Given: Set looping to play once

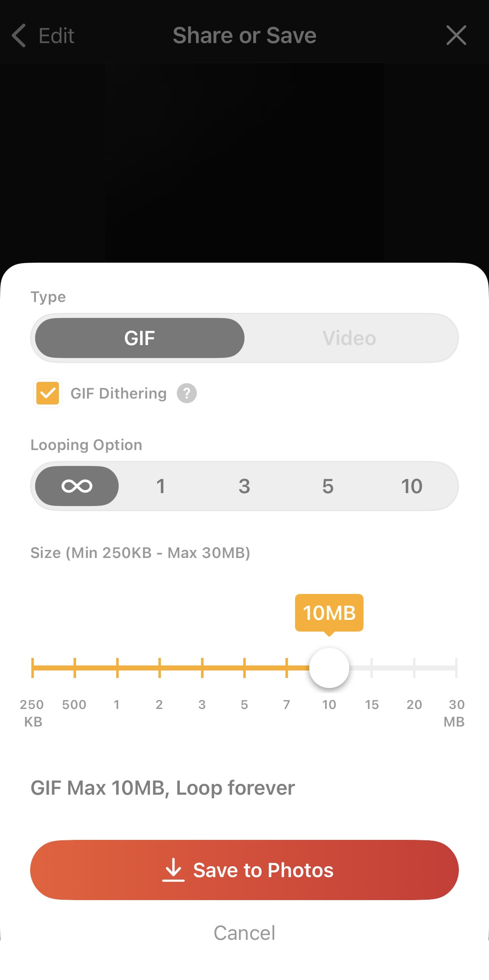Looking at the screenshot, I should coord(160,486).
